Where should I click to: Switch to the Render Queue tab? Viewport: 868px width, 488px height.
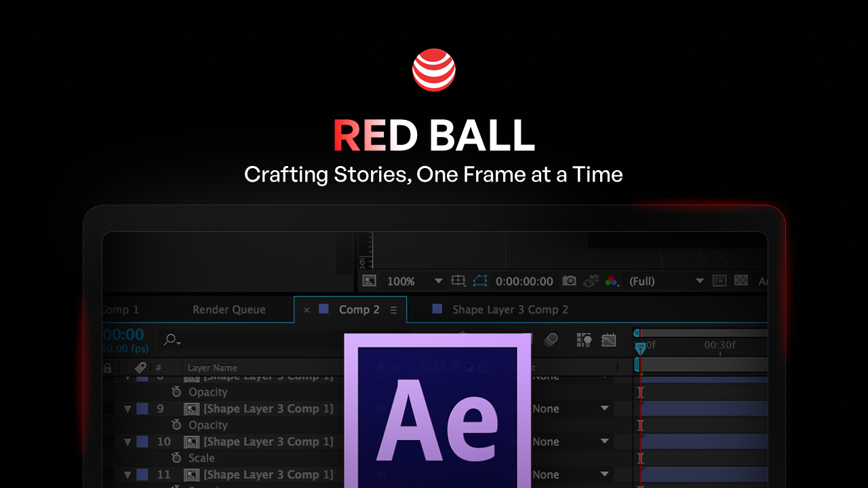click(x=229, y=310)
